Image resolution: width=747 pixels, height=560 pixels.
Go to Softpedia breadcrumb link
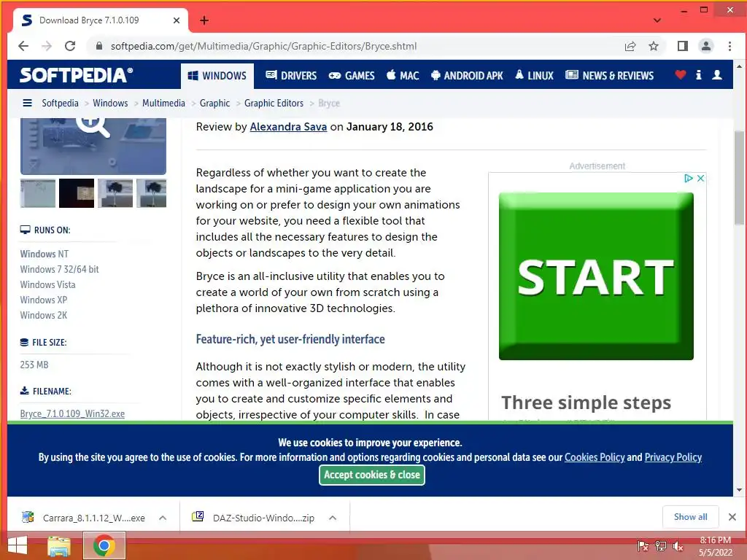click(x=60, y=103)
